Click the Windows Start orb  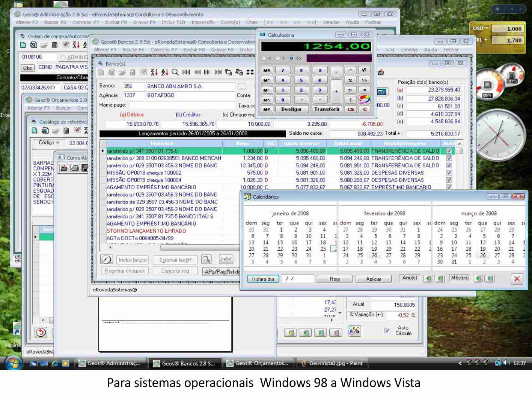(14, 363)
